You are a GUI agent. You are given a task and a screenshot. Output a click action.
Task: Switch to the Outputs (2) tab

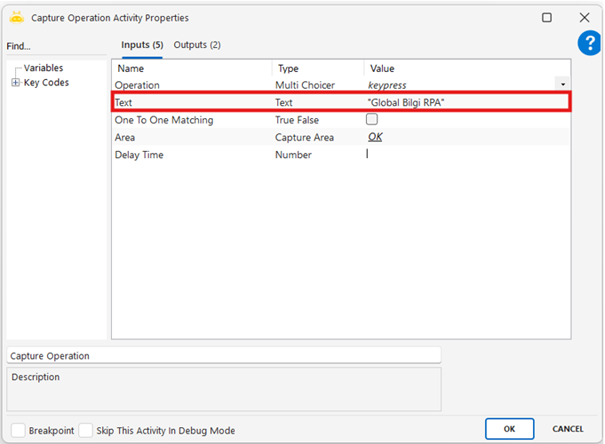(x=197, y=45)
